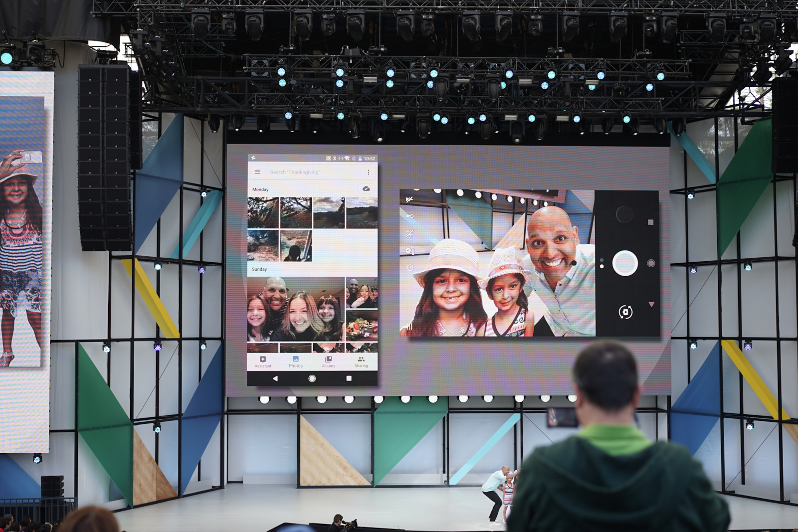Tap the Android home button on Photos phone

312,378
